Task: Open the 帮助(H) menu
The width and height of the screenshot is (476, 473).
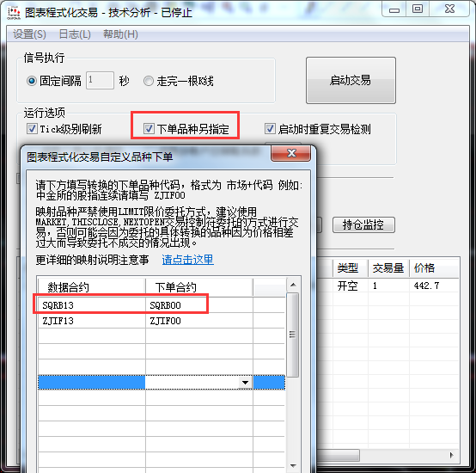Action: pyautogui.click(x=120, y=34)
